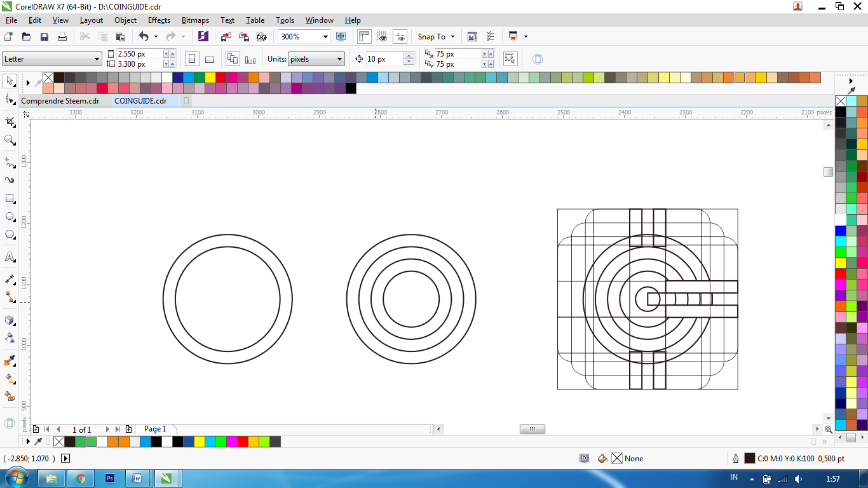The width and height of the screenshot is (868, 488).
Task: Select the Text tool
Action: [x=9, y=257]
